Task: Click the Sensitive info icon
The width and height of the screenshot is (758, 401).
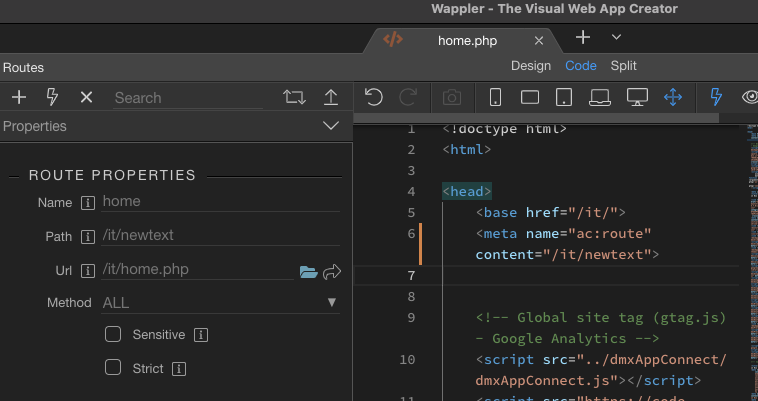Action: coord(201,335)
